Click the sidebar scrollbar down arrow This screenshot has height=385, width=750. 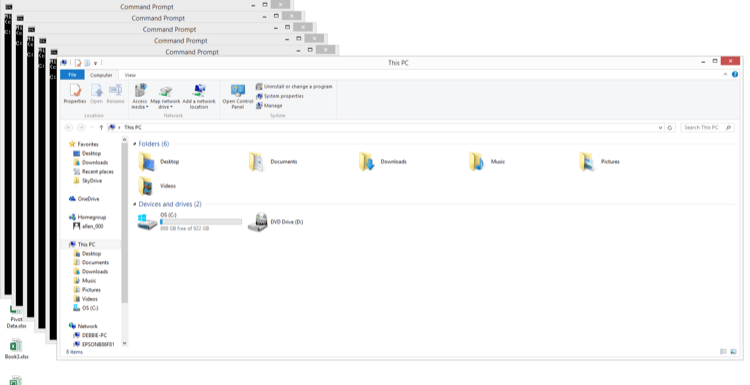(x=125, y=343)
